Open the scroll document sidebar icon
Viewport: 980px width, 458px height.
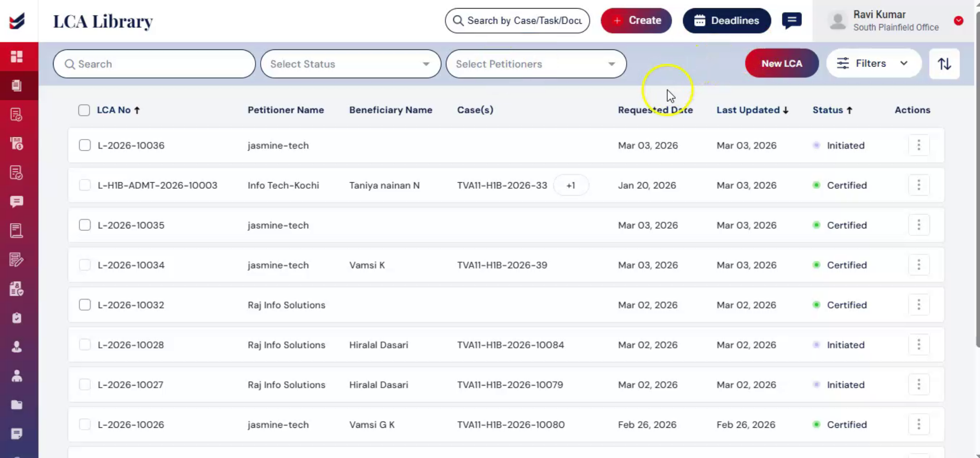(x=17, y=230)
